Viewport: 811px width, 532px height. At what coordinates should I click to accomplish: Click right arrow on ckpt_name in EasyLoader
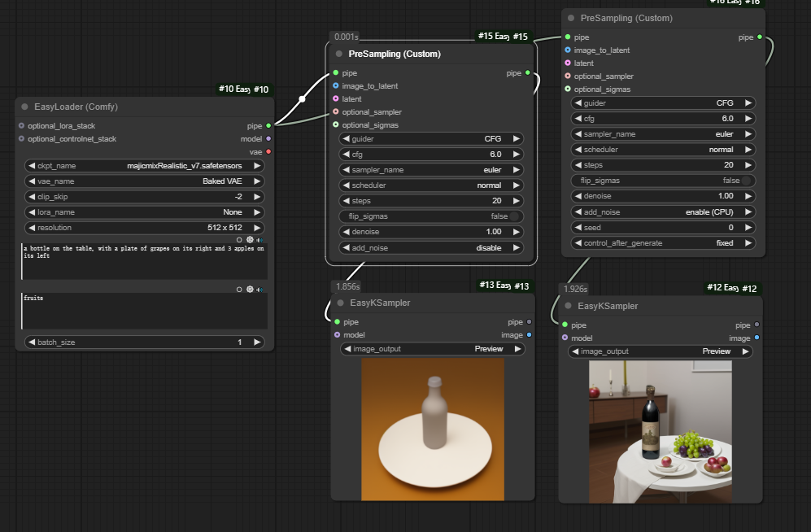257,166
